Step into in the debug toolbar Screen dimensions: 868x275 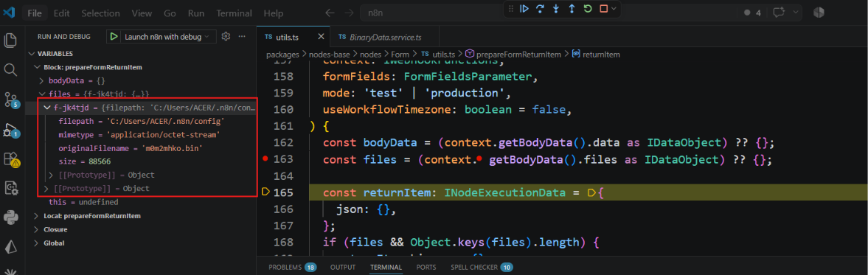(x=556, y=9)
